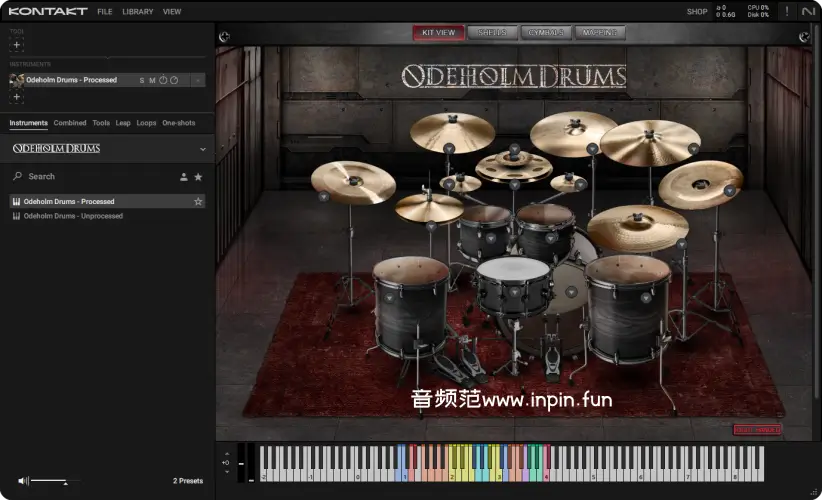822x500 pixels.
Task: Load the Odeholm Drums - Unprocessed preset
Action: tap(107, 216)
